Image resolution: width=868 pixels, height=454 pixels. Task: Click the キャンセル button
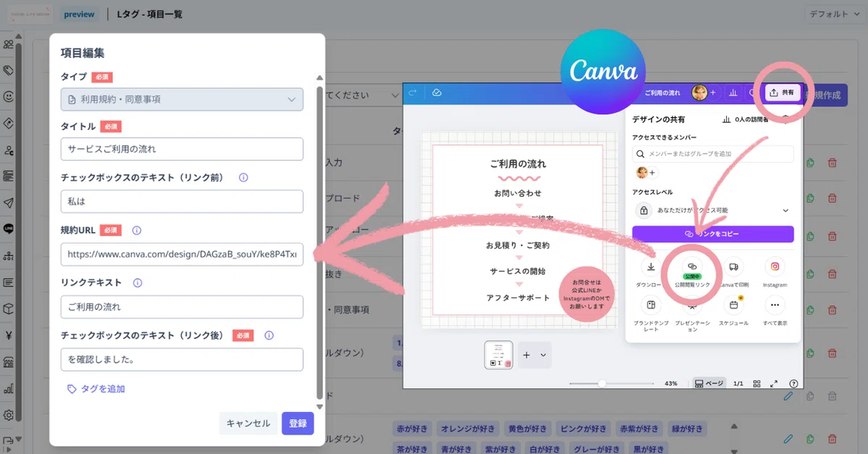[248, 424]
